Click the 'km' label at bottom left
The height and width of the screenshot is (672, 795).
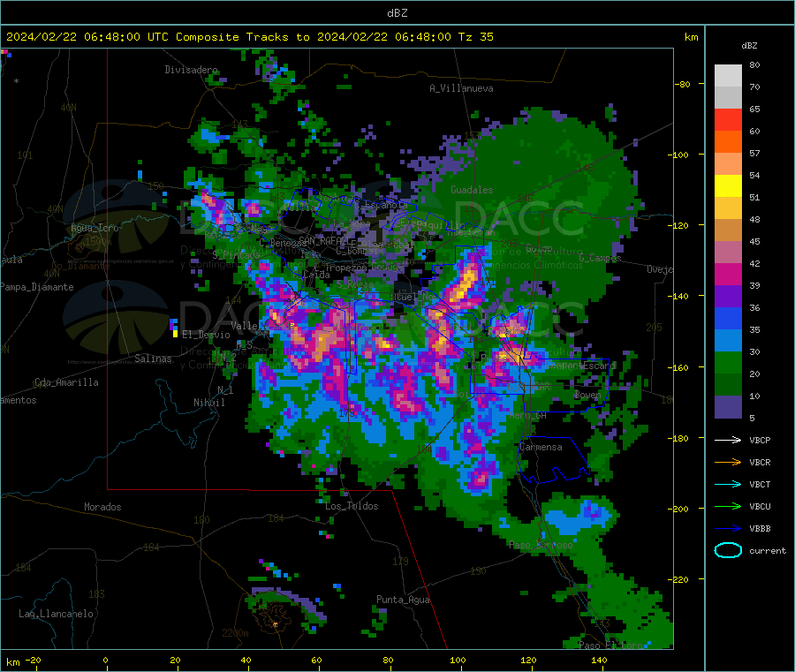coord(12,662)
